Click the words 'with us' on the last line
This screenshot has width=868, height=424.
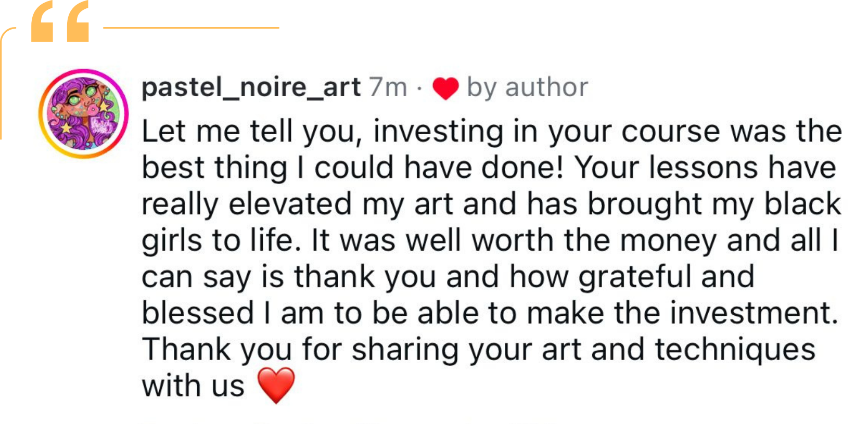tap(193, 386)
